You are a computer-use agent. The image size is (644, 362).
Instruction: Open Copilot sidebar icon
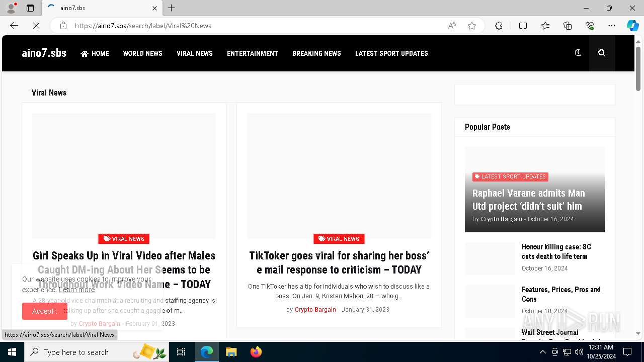click(632, 26)
